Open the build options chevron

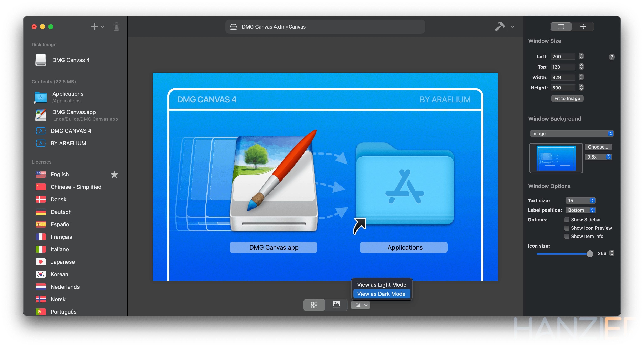click(x=512, y=27)
